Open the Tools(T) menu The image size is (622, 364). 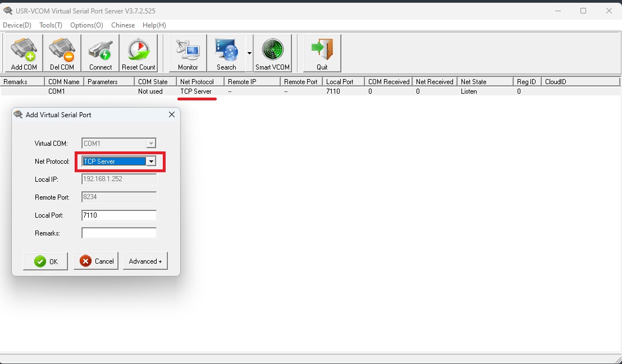click(x=51, y=25)
